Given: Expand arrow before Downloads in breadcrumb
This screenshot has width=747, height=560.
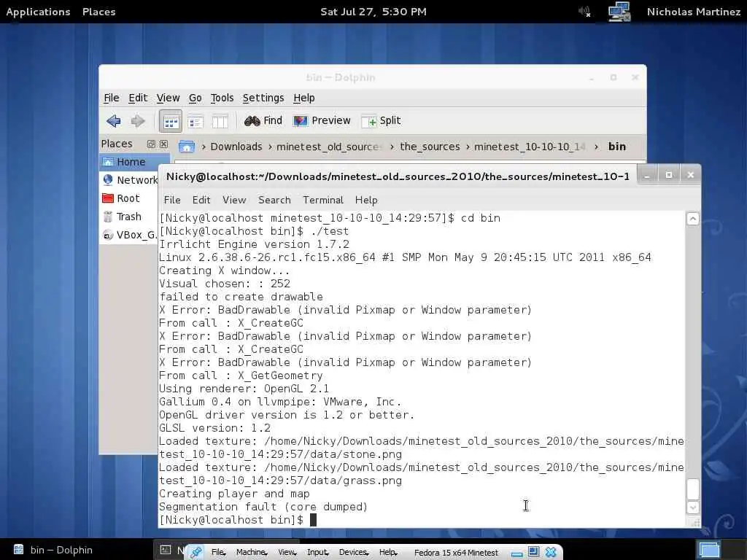Looking at the screenshot, I should point(204,147).
